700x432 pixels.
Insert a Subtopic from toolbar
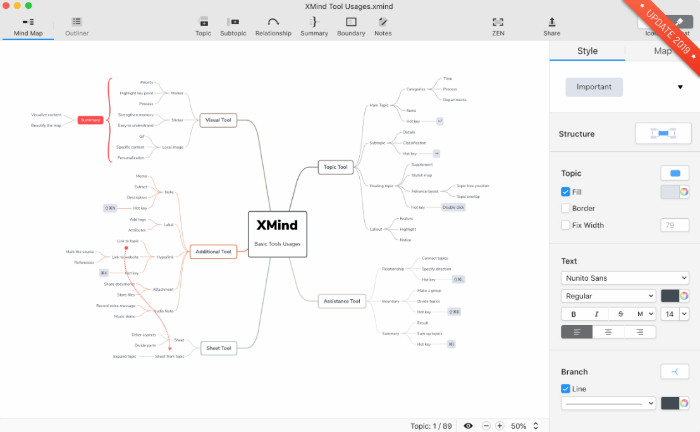(233, 27)
